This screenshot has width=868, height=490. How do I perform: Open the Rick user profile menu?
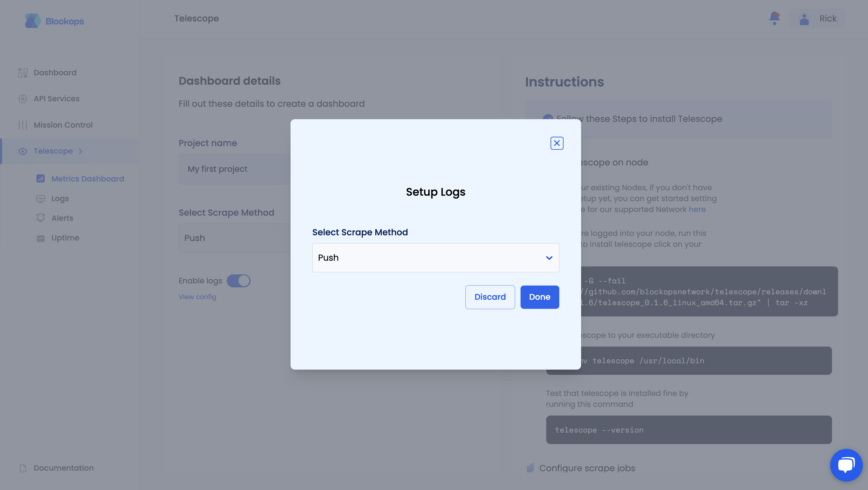pos(817,19)
